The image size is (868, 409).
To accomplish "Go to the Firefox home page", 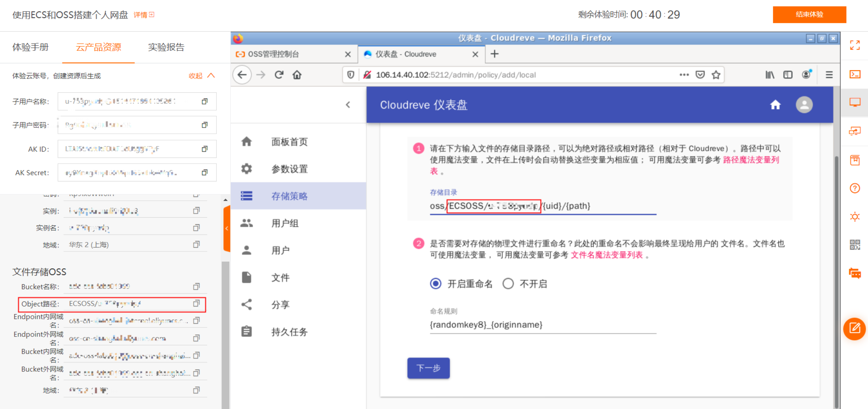I will [x=297, y=75].
